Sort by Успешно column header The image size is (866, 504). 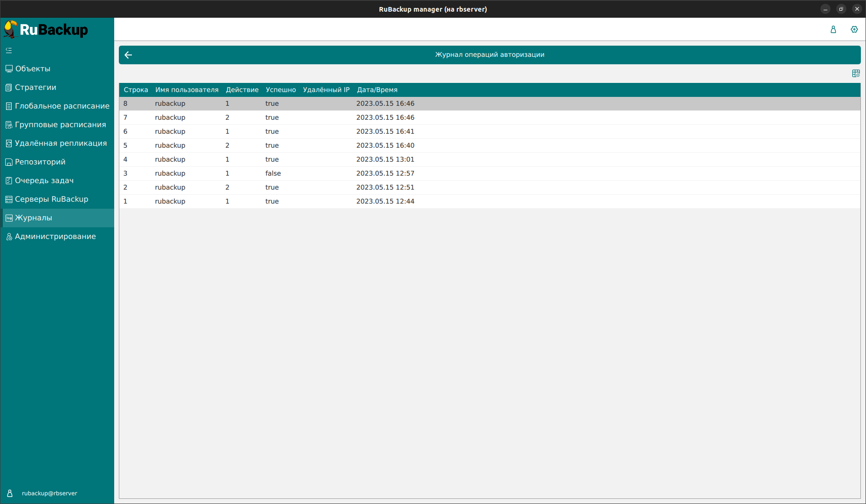point(281,90)
